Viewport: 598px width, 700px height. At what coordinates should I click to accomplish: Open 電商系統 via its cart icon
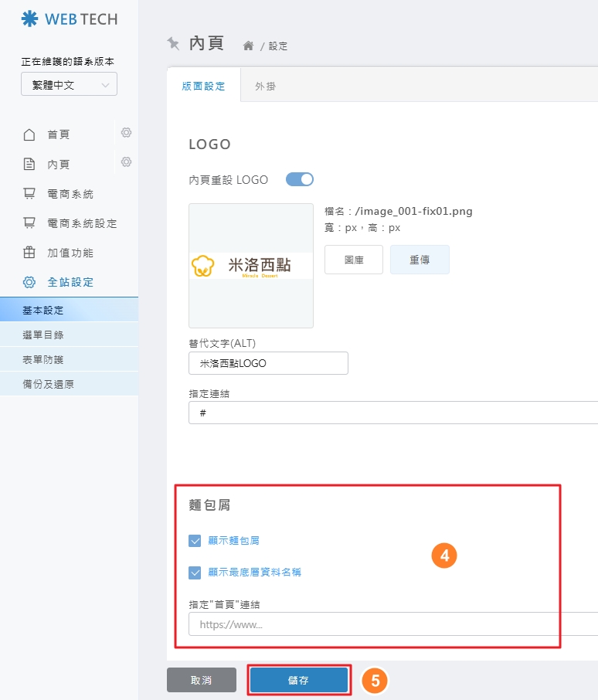(x=29, y=194)
